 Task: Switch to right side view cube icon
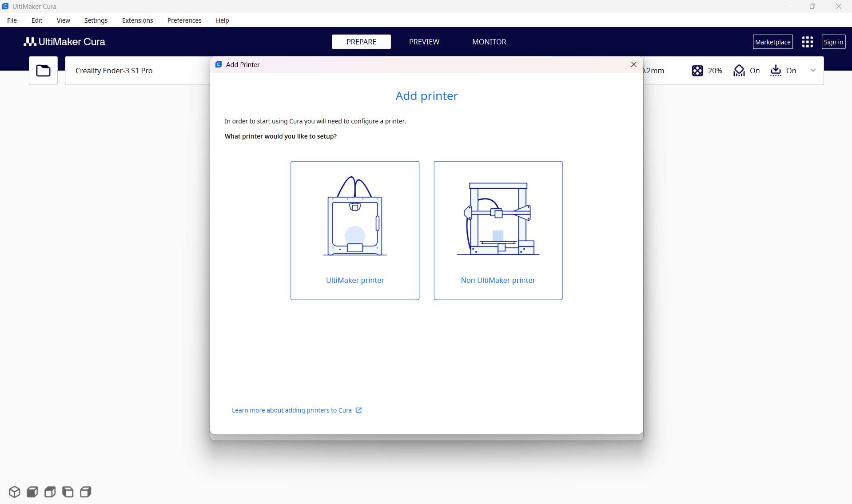coord(85,492)
